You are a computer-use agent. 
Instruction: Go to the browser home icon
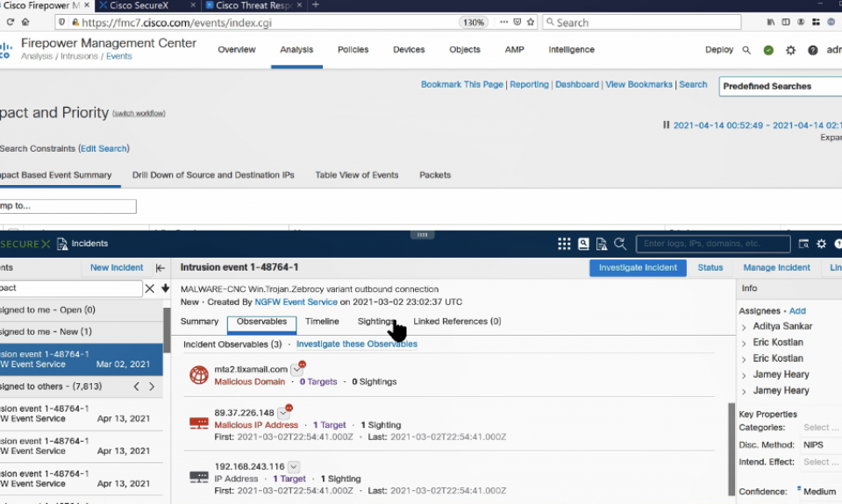(x=25, y=22)
